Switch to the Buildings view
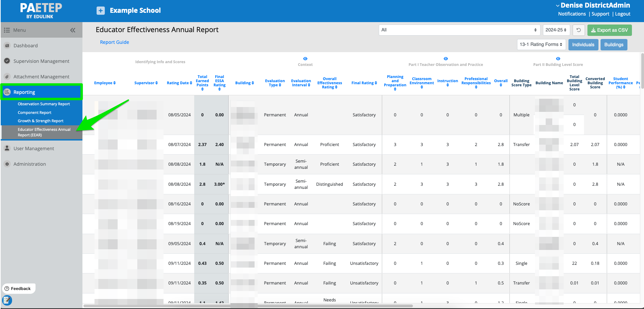 [614, 45]
